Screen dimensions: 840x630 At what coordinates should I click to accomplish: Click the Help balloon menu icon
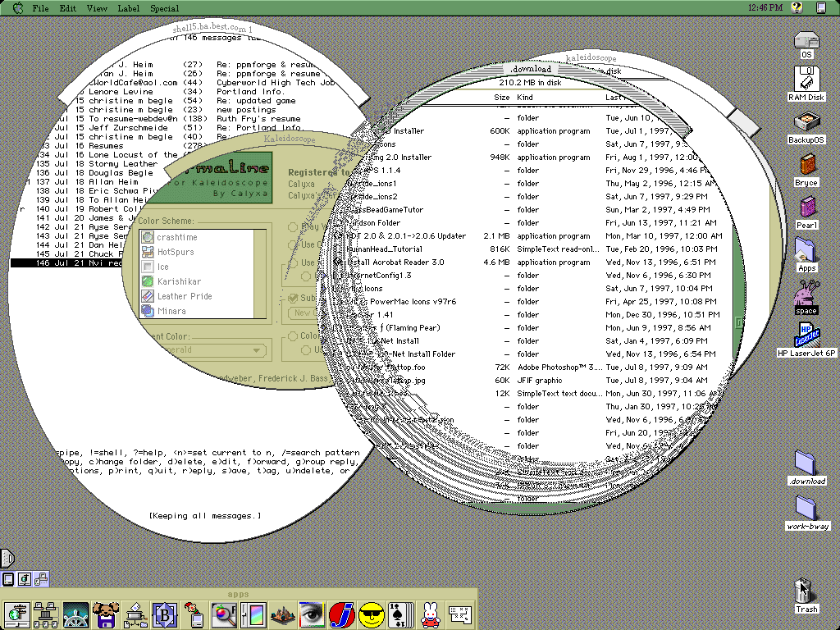[x=797, y=7]
